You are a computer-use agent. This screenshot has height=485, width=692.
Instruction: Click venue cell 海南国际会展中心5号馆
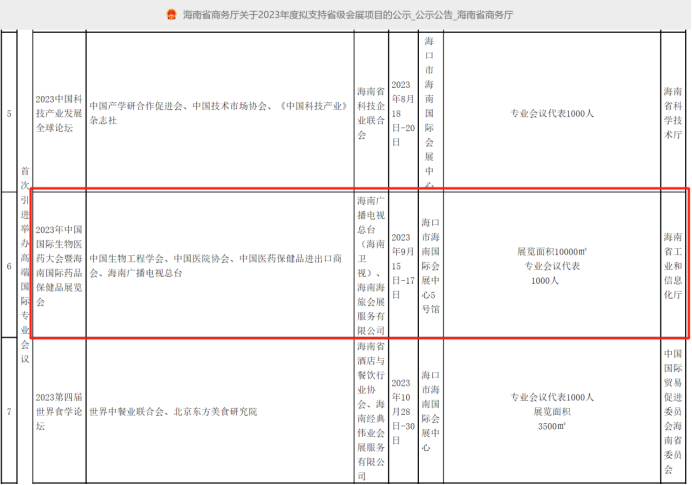[431, 266]
